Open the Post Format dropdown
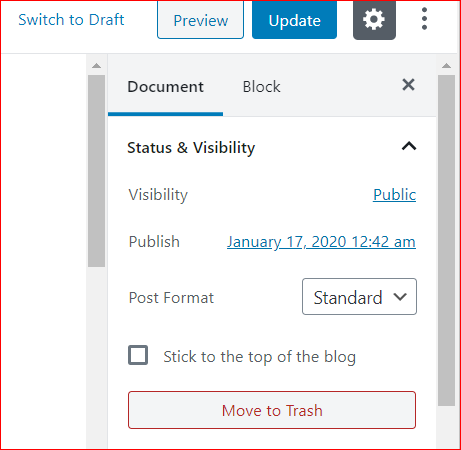 (x=359, y=297)
